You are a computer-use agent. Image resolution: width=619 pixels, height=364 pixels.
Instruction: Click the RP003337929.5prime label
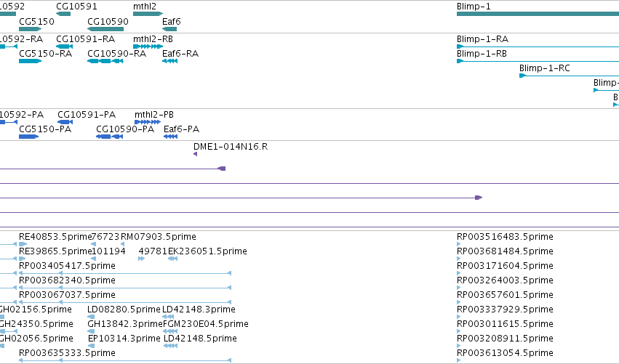(x=505, y=310)
